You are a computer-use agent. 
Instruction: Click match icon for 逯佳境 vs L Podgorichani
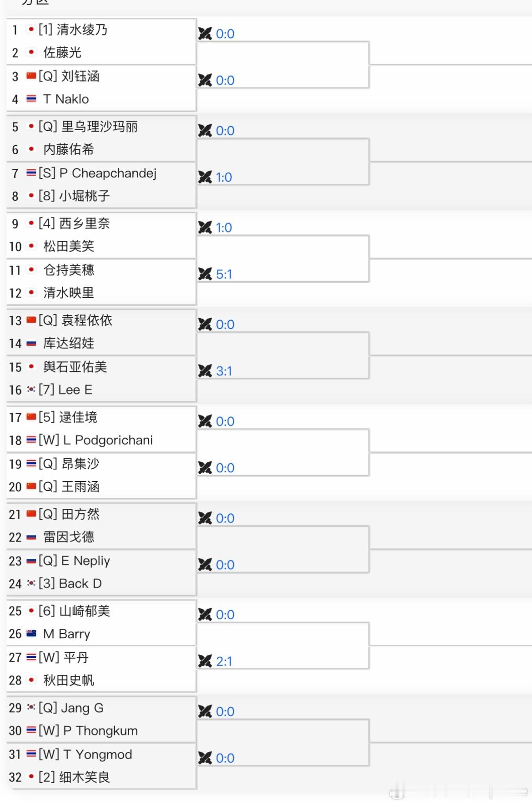(205, 421)
